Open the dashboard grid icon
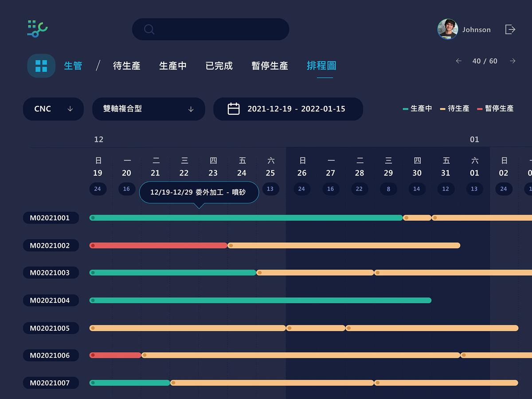Screen dimensions: 532x399 [x=41, y=66]
